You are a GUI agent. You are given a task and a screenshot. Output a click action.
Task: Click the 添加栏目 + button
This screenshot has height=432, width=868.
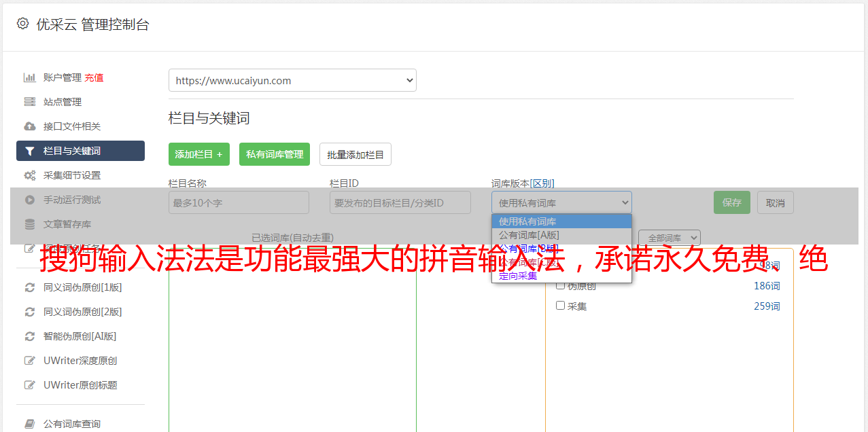199,154
